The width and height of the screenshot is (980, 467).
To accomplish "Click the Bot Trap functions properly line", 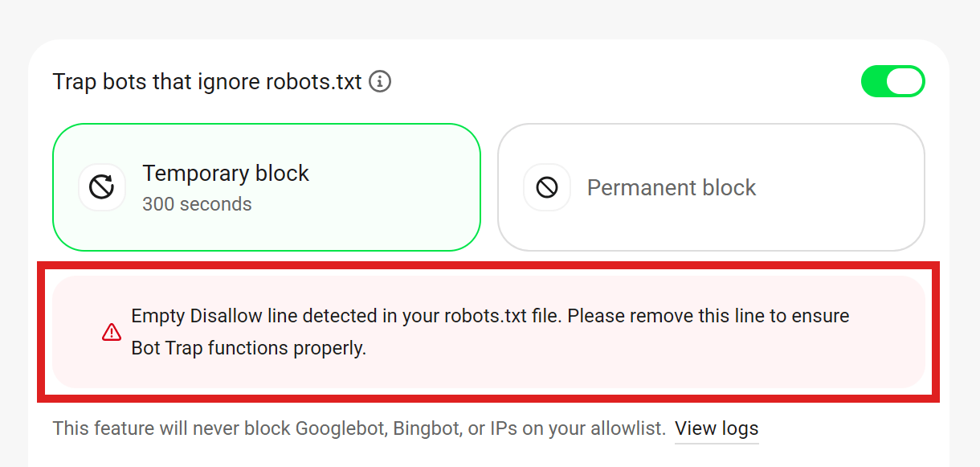I will pos(249,349).
